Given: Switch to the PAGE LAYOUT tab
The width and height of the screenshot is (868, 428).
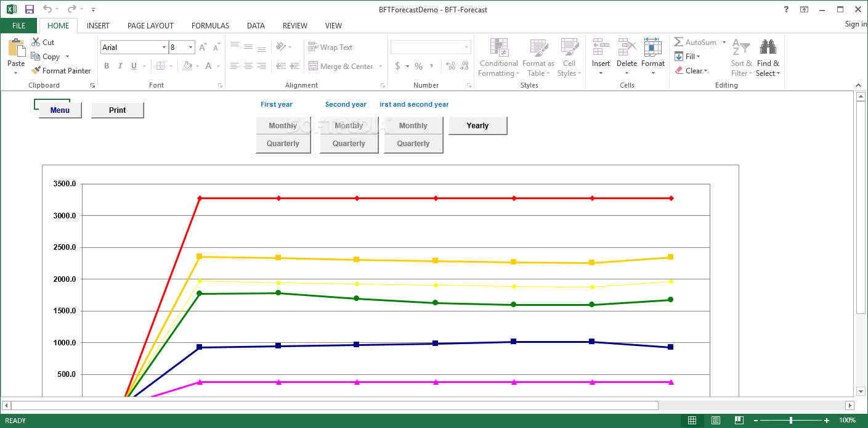Looking at the screenshot, I should pos(150,25).
